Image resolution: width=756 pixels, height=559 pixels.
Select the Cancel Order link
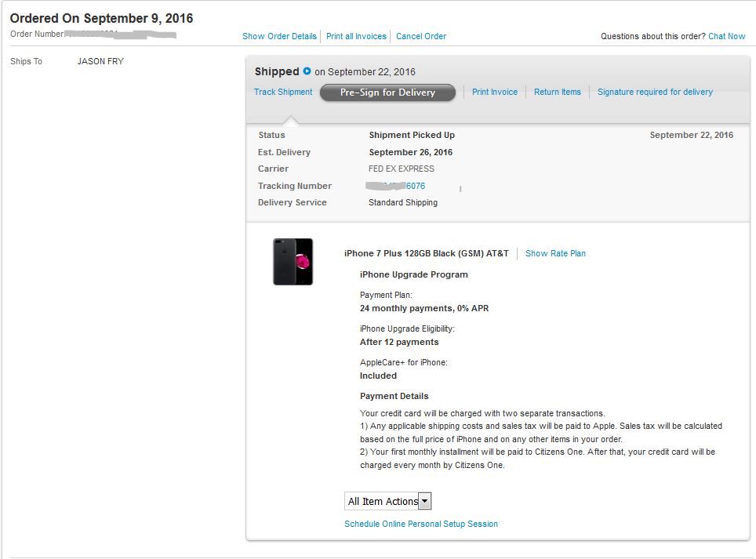(x=421, y=36)
